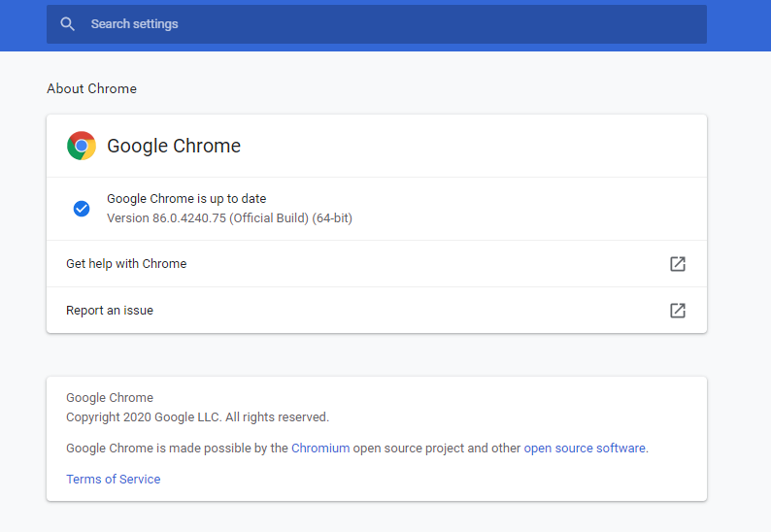Click the blue up-to-date checkmark icon
This screenshot has width=771, height=532.
click(x=82, y=209)
